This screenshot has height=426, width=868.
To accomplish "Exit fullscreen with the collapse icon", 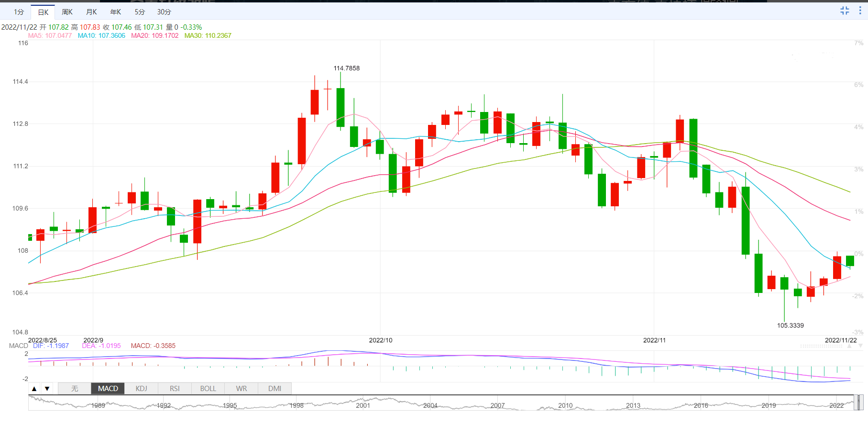I will 845,11.
